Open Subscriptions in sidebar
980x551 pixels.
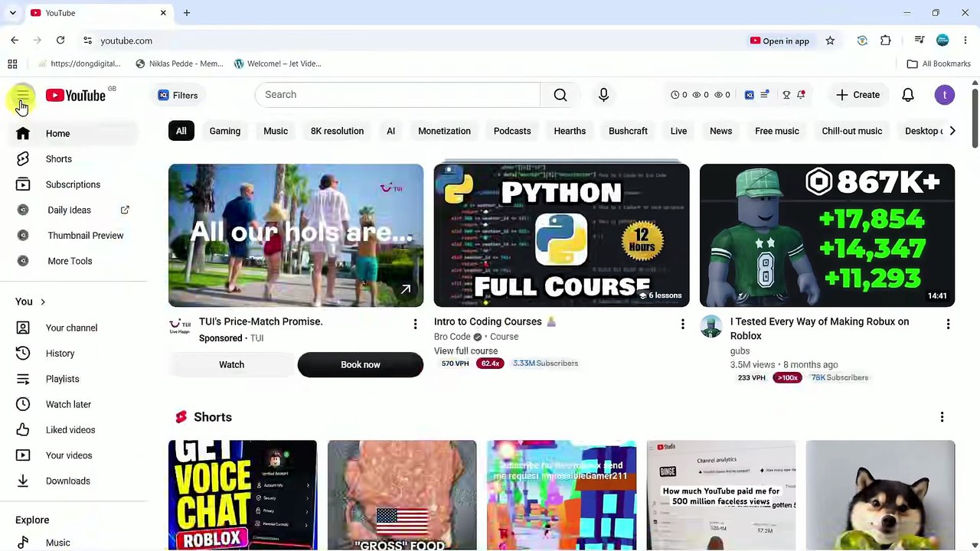(73, 184)
